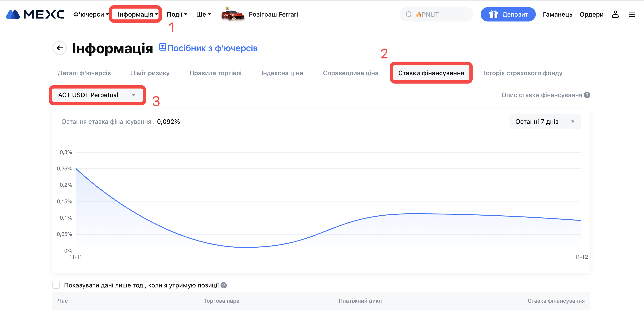
Task: Enable show data only when holding positions
Action: (56, 285)
